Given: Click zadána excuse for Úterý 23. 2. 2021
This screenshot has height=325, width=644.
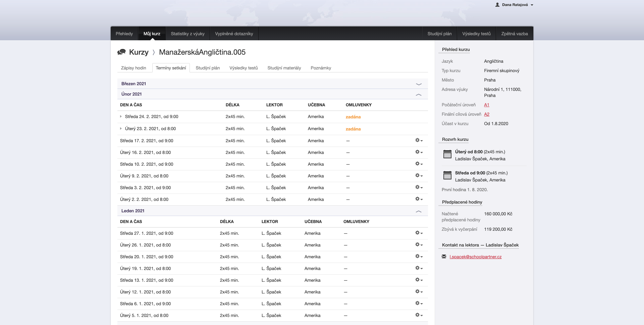Looking at the screenshot, I should coord(353,129).
